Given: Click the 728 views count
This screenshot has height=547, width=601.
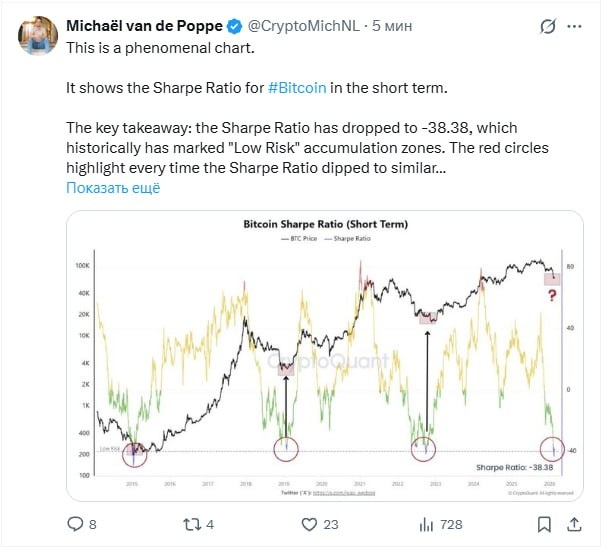Looking at the screenshot, I should 451,523.
